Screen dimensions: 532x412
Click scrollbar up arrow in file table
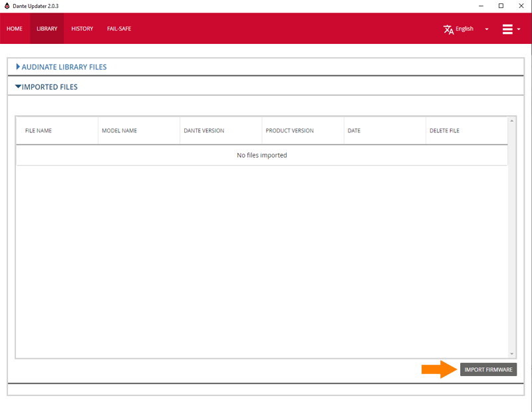pos(511,121)
